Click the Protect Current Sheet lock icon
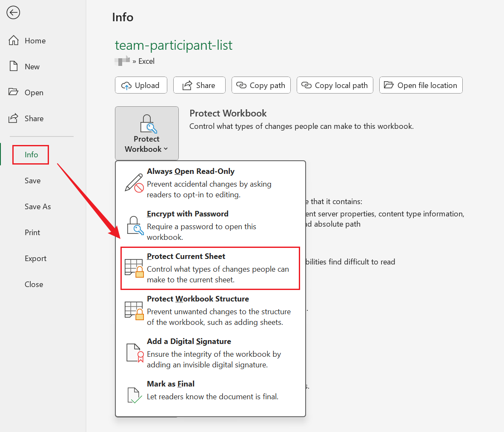504x432 pixels. 134,268
